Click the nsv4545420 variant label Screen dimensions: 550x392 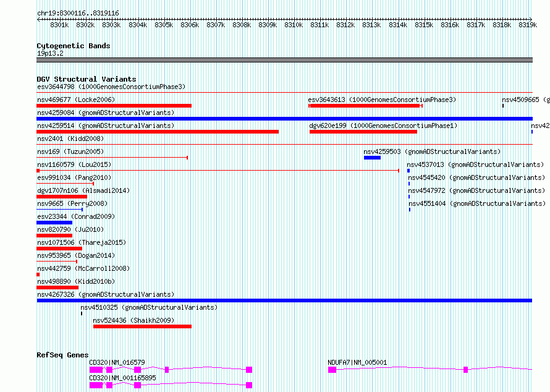[x=476, y=177]
